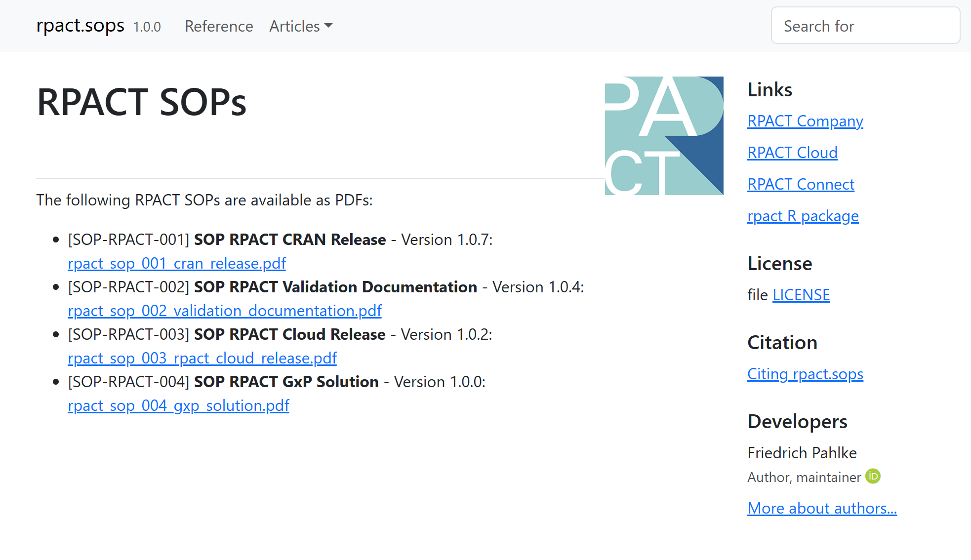Click More about authors link
The image size is (971, 560).
click(822, 508)
